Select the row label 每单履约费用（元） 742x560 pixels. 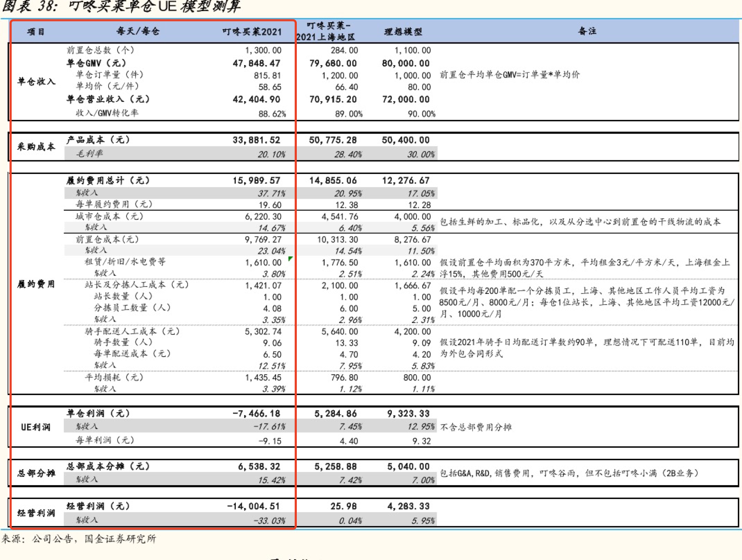(x=114, y=204)
